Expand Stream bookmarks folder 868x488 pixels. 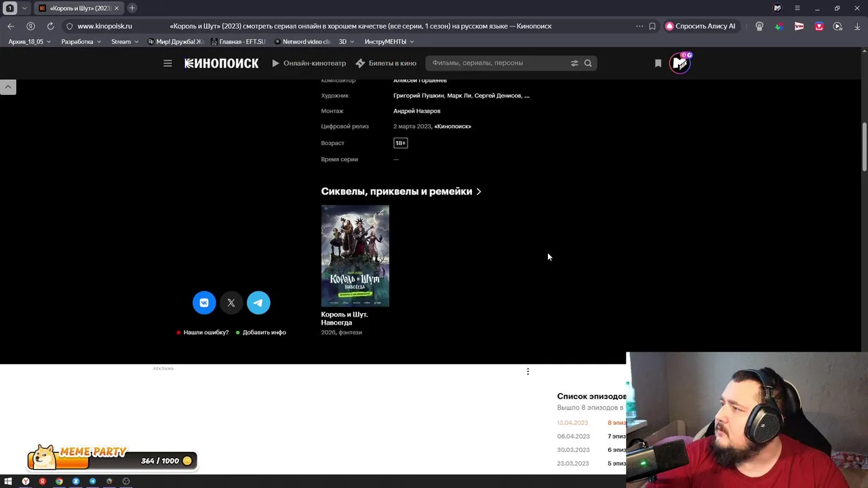coord(125,41)
